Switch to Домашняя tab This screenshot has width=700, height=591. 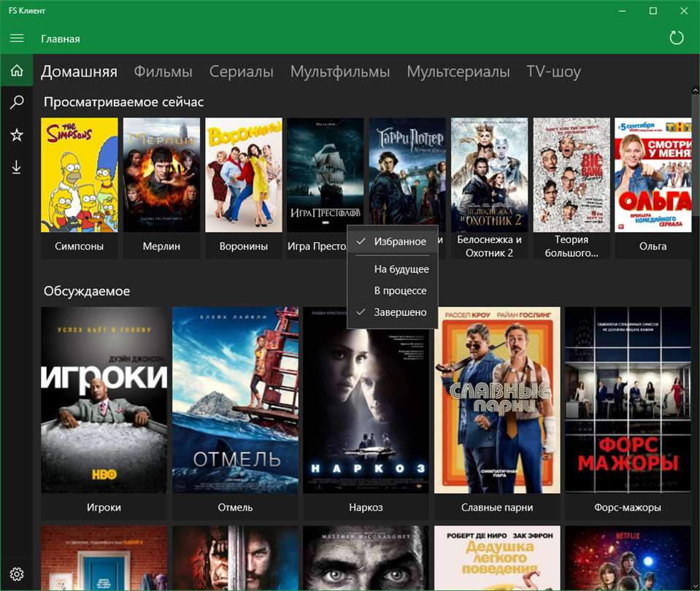point(79,72)
